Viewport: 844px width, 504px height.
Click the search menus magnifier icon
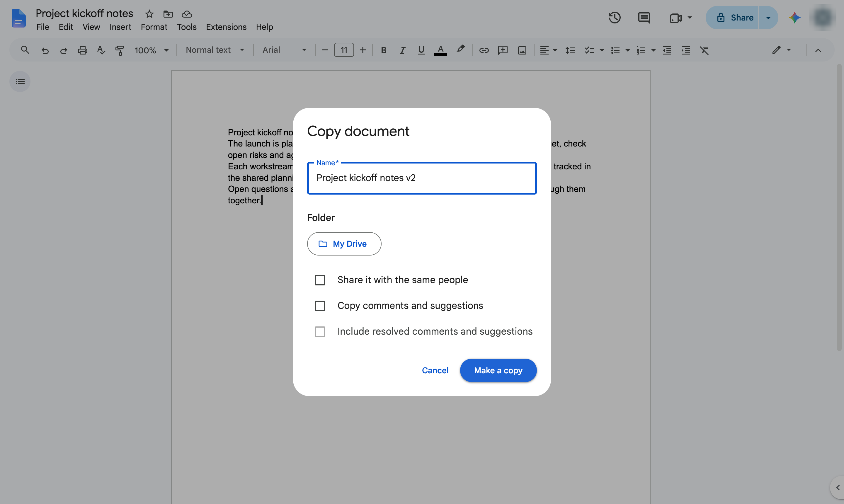point(25,50)
